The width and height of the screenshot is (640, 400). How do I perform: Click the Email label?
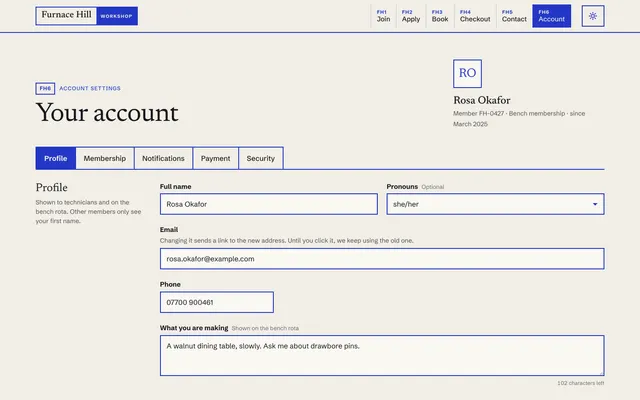pyautogui.click(x=169, y=229)
